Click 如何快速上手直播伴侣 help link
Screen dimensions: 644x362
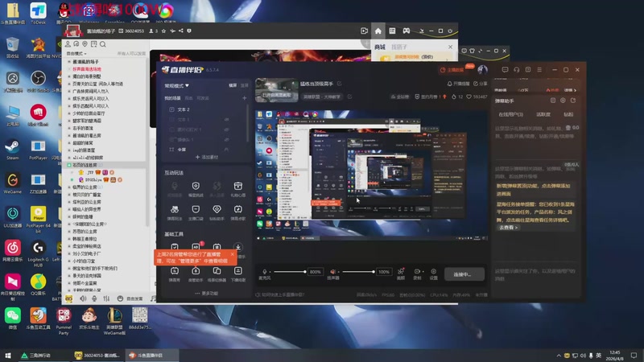click(x=280, y=294)
